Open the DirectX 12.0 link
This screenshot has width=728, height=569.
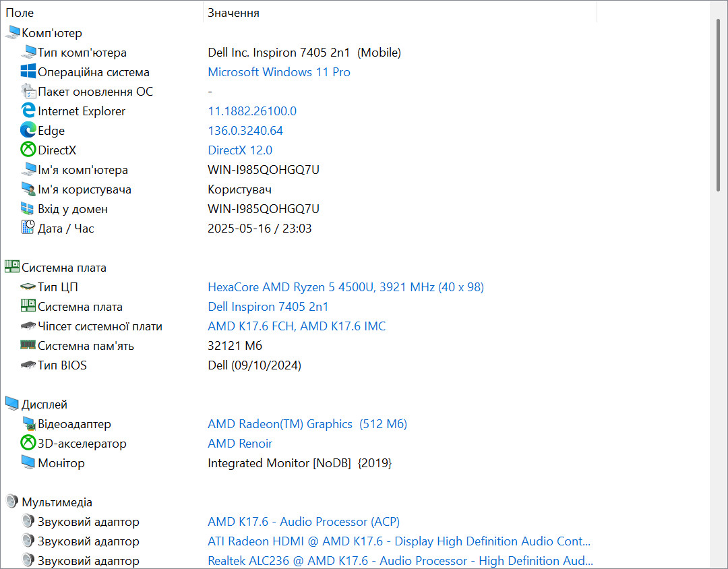tap(240, 150)
